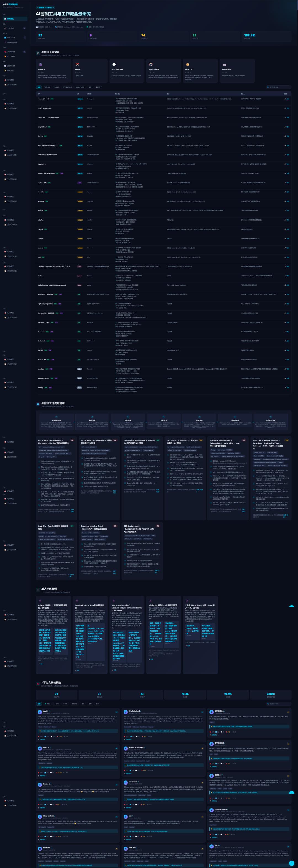The height and width of the screenshot is (868, 298).
Task: Click the AI剪辑工作流与管线 section icon
Action: click(38, 404)
